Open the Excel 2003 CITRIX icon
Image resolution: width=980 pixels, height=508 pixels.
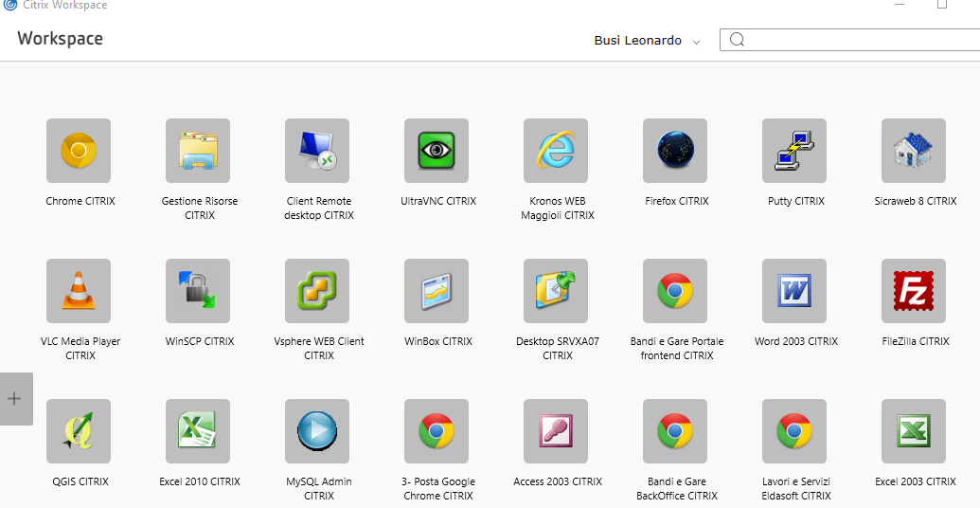[x=914, y=431]
